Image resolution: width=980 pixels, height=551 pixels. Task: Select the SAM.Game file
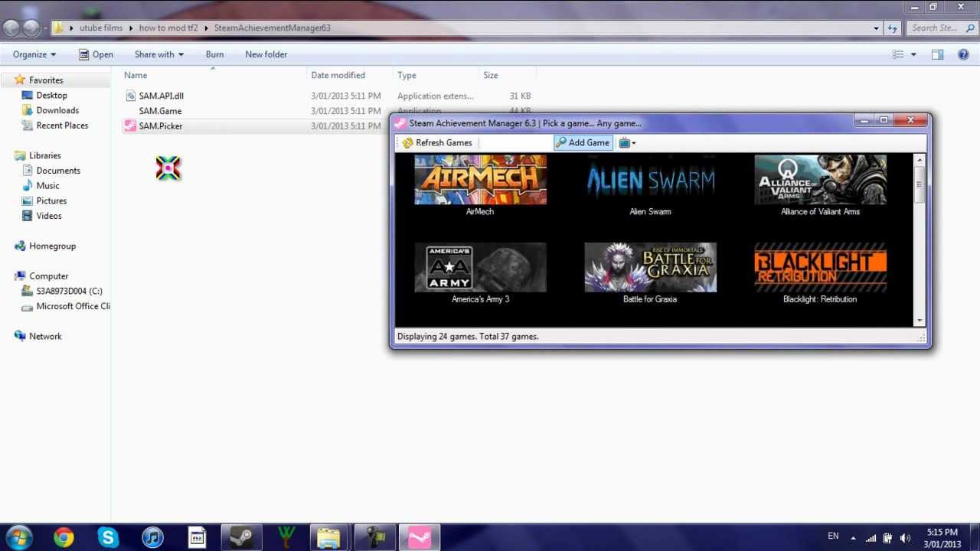[x=160, y=111]
